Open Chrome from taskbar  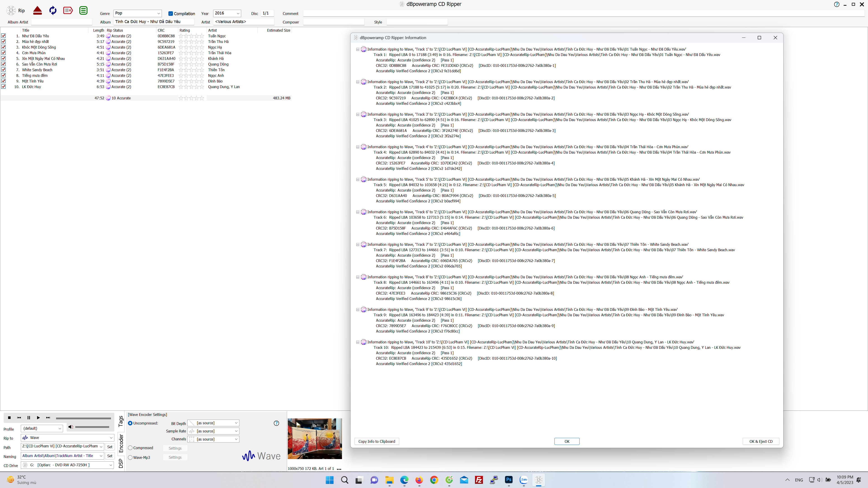point(434,480)
